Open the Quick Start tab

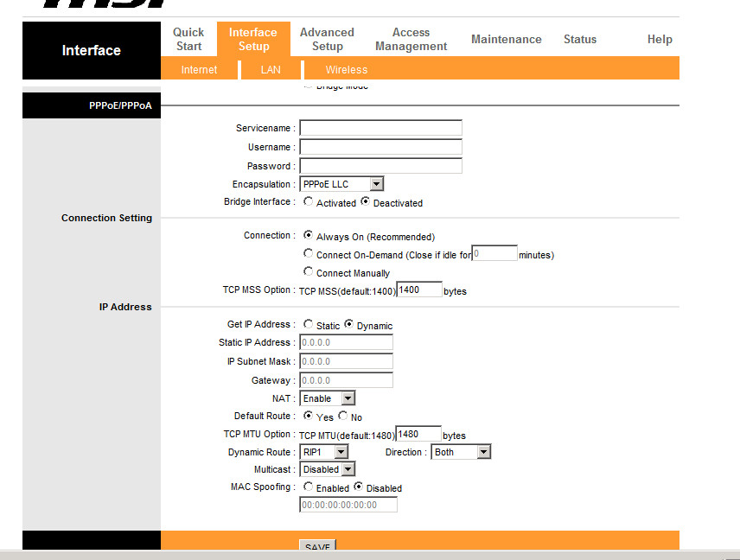188,39
